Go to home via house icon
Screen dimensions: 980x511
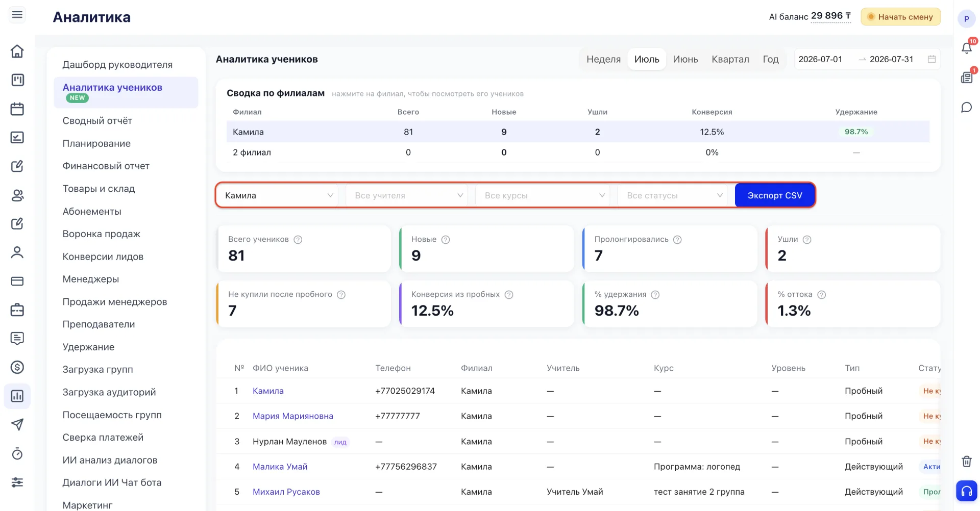(17, 51)
